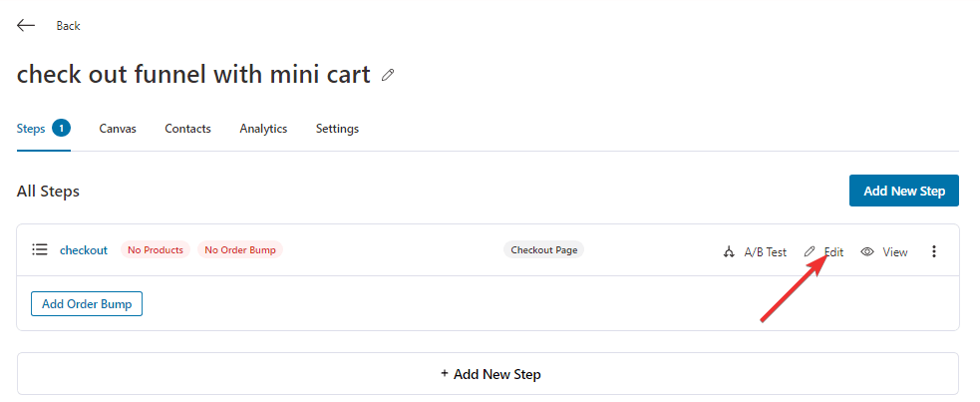Click the back arrow icon
The image size is (980, 402).
26,26
